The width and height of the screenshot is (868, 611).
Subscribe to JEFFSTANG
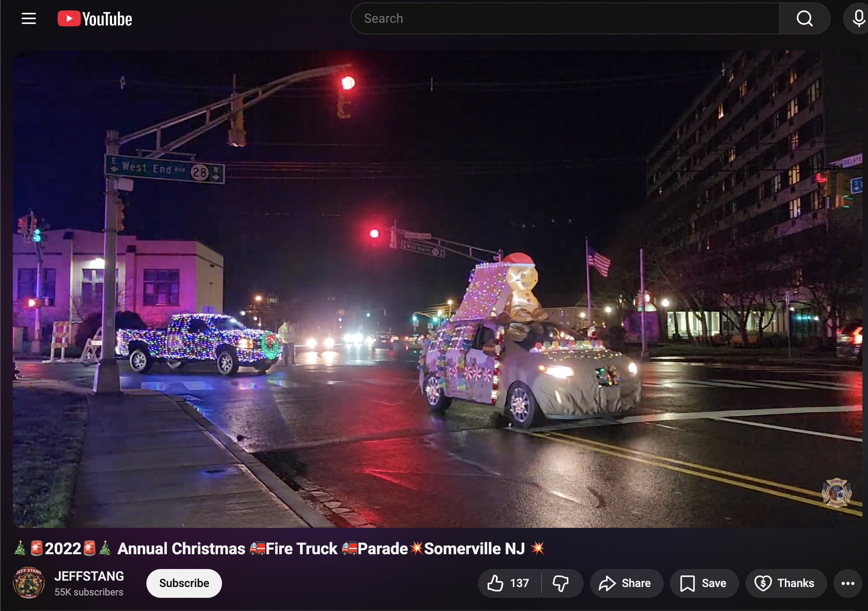pos(184,583)
